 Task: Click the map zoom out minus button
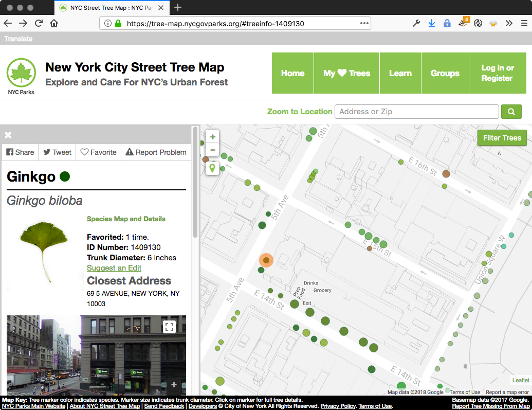[x=212, y=150]
